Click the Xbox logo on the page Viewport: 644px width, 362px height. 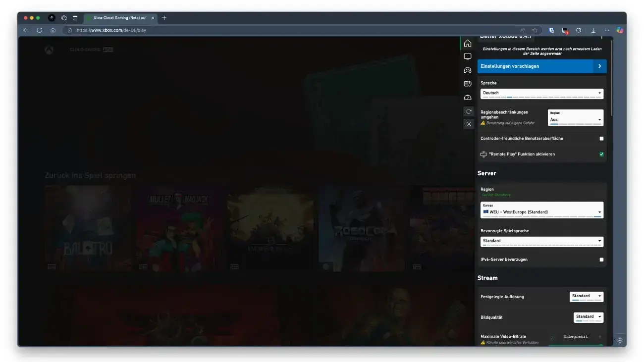pyautogui.click(x=49, y=50)
